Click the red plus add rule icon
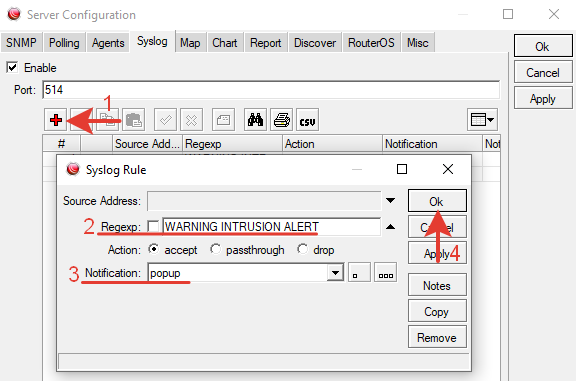This screenshot has height=381, width=576. tap(55, 120)
